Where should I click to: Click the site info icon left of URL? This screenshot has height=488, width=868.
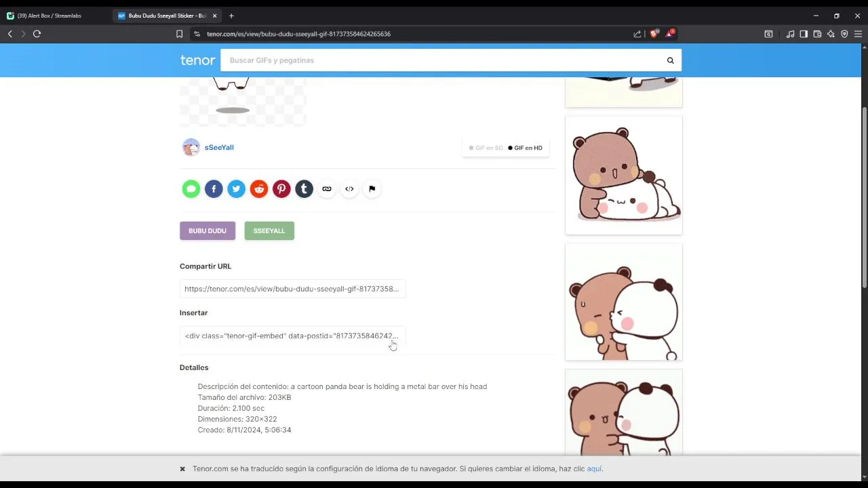point(197,34)
